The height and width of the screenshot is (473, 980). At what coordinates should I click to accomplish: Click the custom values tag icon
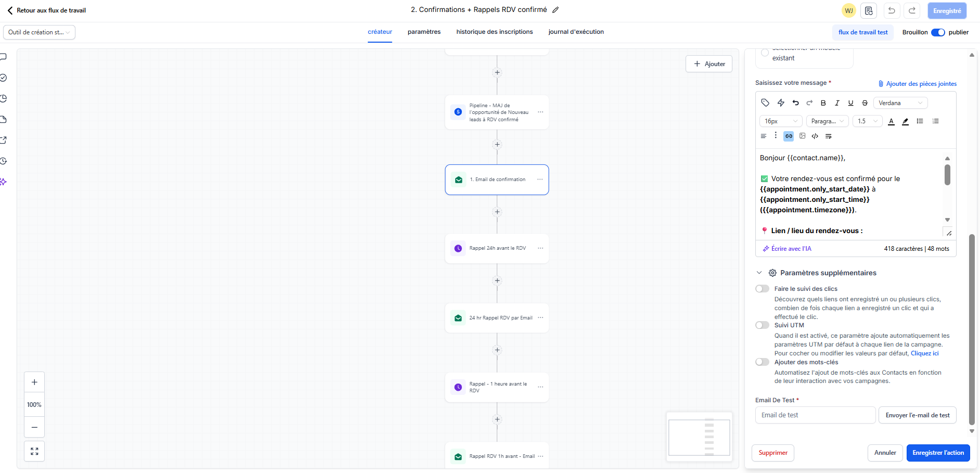[765, 103]
